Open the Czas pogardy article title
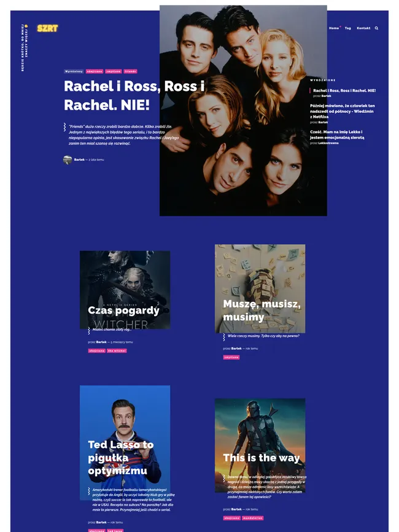The width and height of the screenshot is (399, 532). coord(123,310)
